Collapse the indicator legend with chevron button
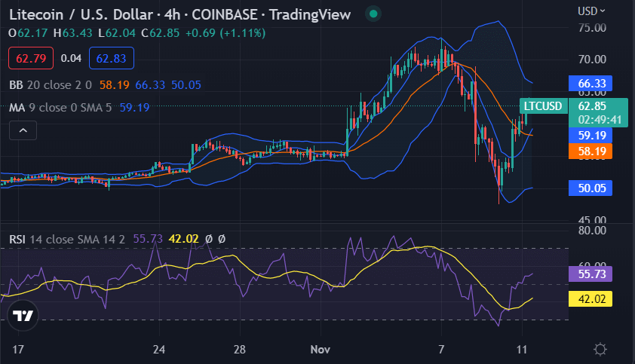This screenshot has height=364, width=635. tap(23, 130)
